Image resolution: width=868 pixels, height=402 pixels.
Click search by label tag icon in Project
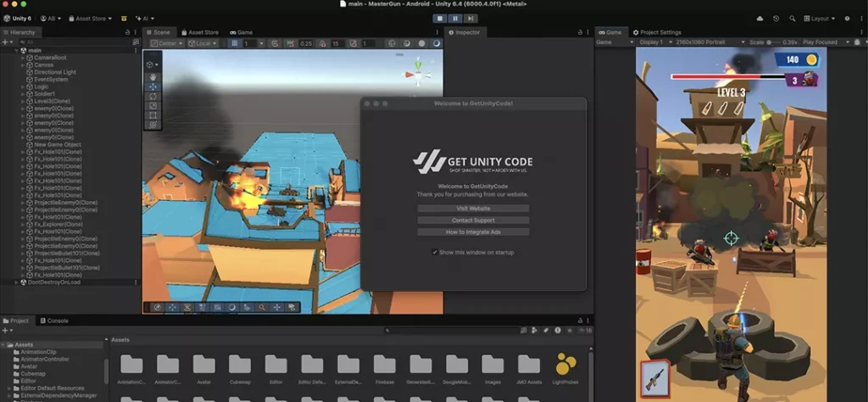coord(546,331)
